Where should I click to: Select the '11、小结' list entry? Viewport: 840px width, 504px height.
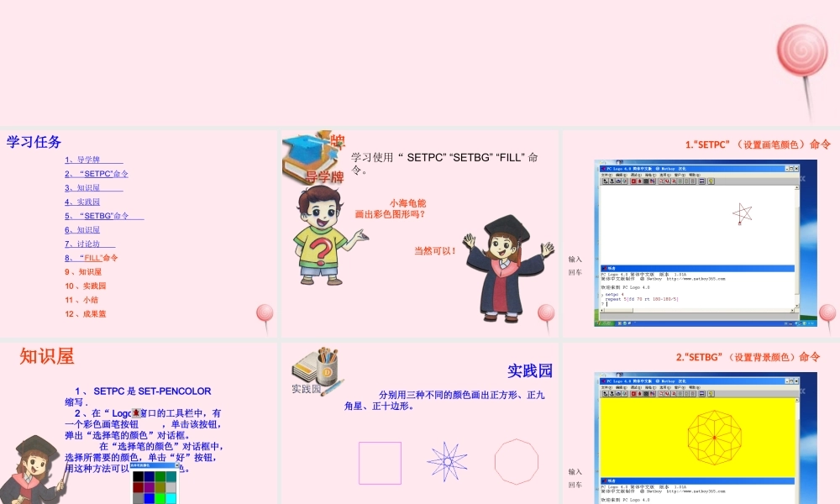(81, 300)
